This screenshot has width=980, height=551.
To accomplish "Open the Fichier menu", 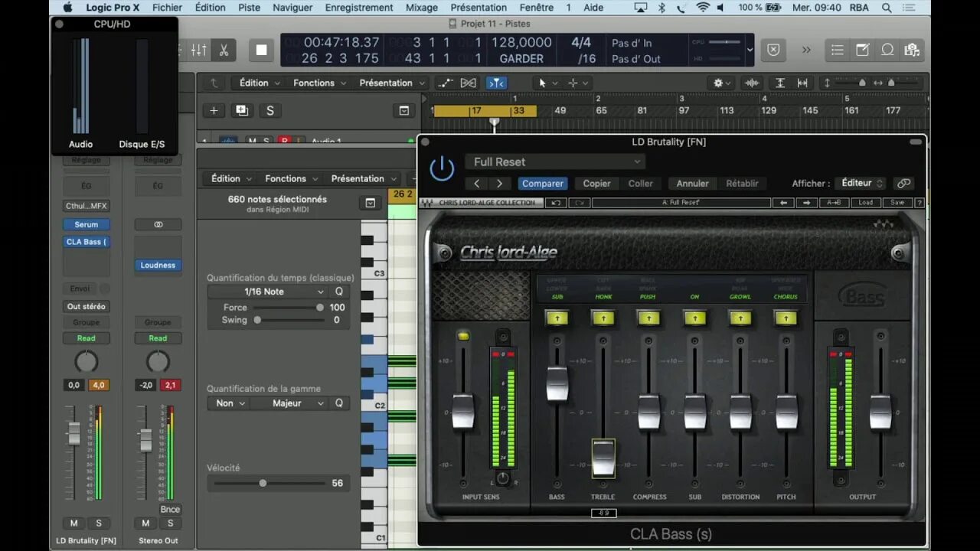I will click(x=167, y=8).
